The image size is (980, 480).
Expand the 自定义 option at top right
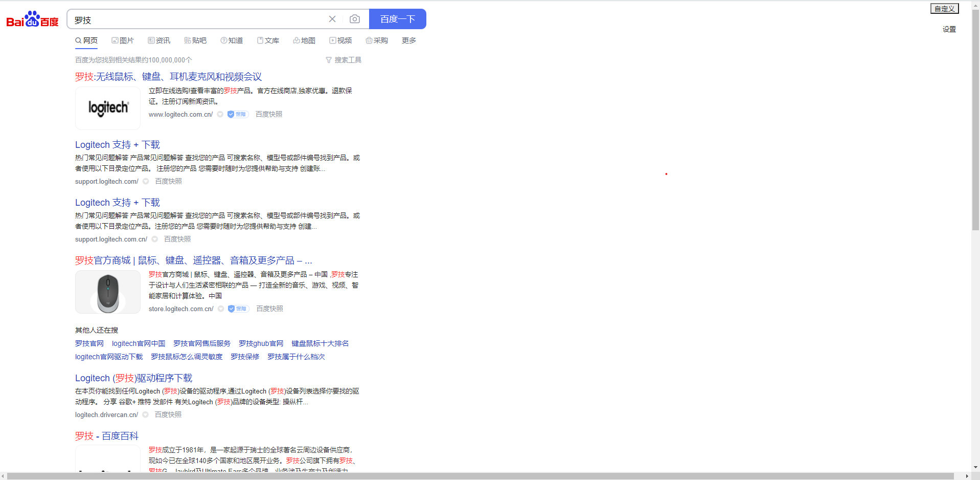944,8
